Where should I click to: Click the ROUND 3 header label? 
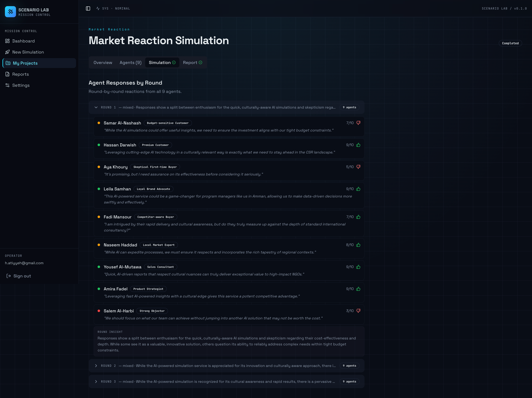108,381
